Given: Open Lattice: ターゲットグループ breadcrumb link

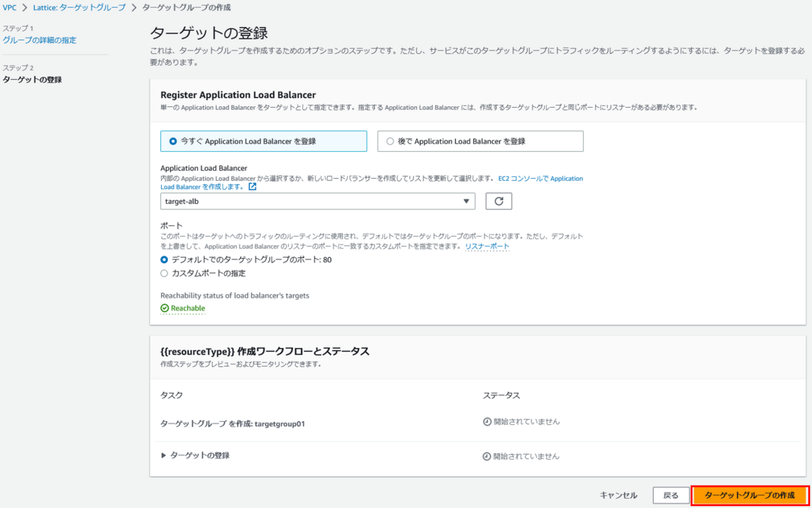Looking at the screenshot, I should click(79, 7).
